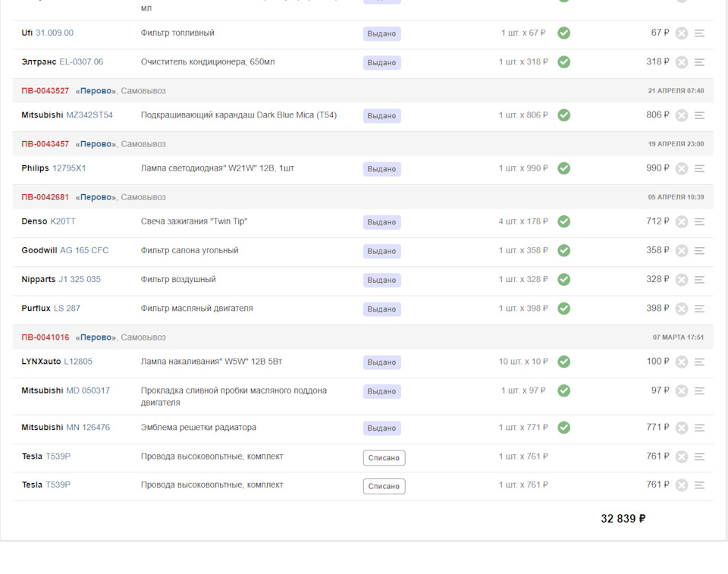Screen dimensions: 728x574
Task: Click the cancel X icon for Mitsubishi MD 050317
Action: click(681, 391)
